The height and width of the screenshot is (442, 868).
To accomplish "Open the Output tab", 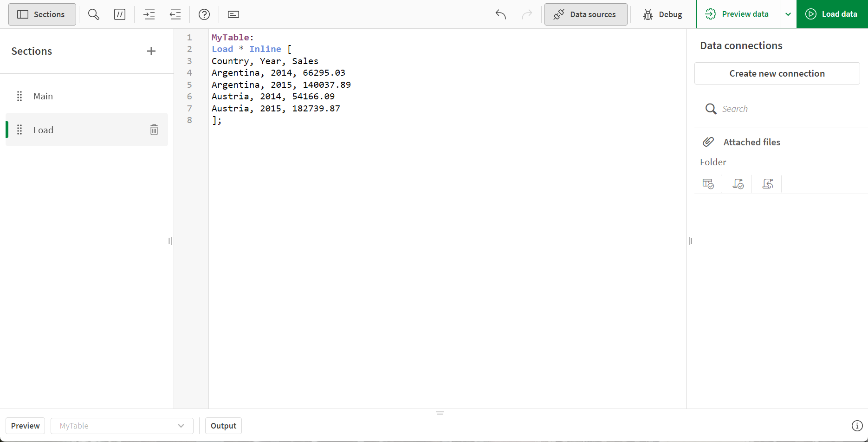I will (x=223, y=425).
